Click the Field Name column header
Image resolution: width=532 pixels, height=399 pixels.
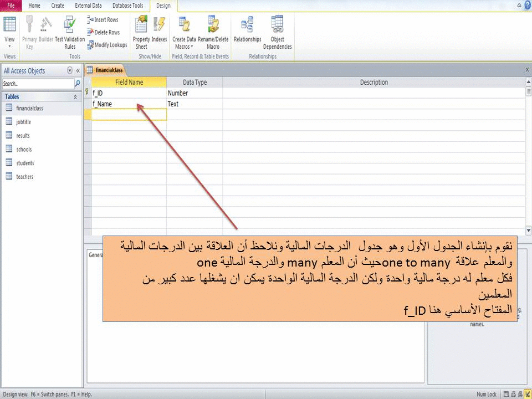coord(129,82)
